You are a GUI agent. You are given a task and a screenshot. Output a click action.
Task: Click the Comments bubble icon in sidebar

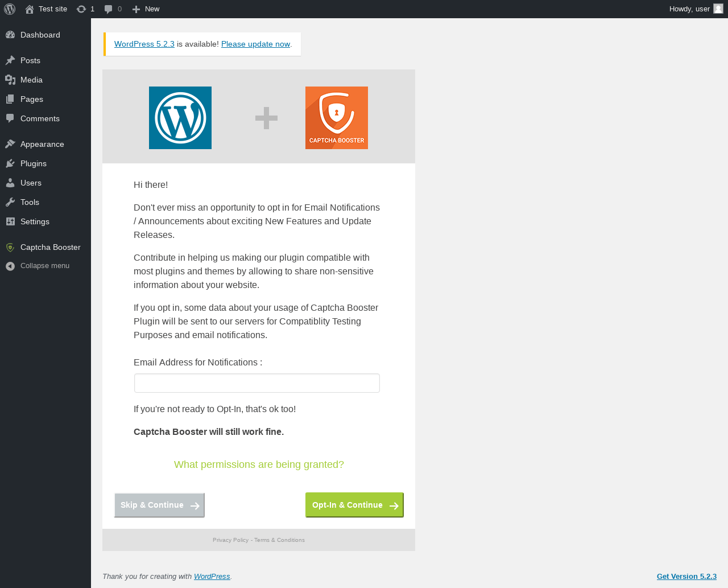tap(10, 118)
